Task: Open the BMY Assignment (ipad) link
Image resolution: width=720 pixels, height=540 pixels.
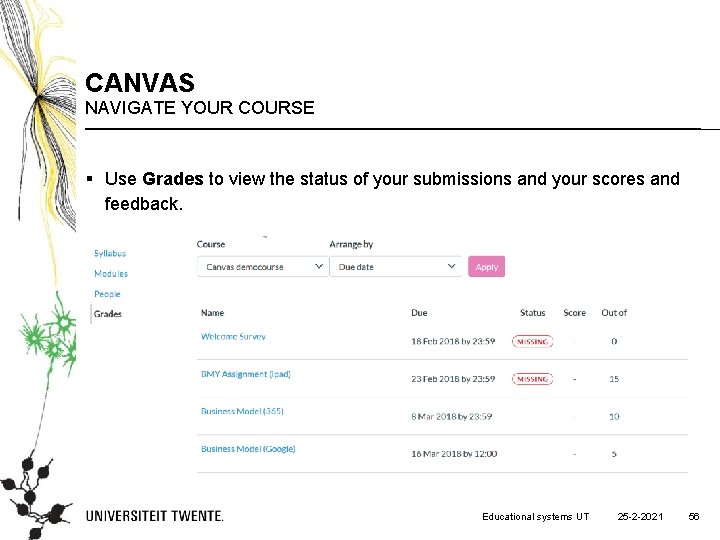Action: [x=246, y=374]
